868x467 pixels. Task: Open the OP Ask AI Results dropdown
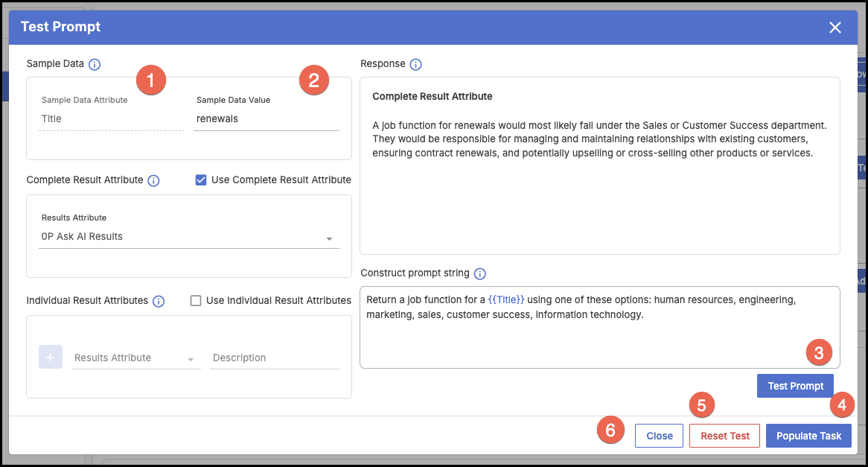[188, 237]
